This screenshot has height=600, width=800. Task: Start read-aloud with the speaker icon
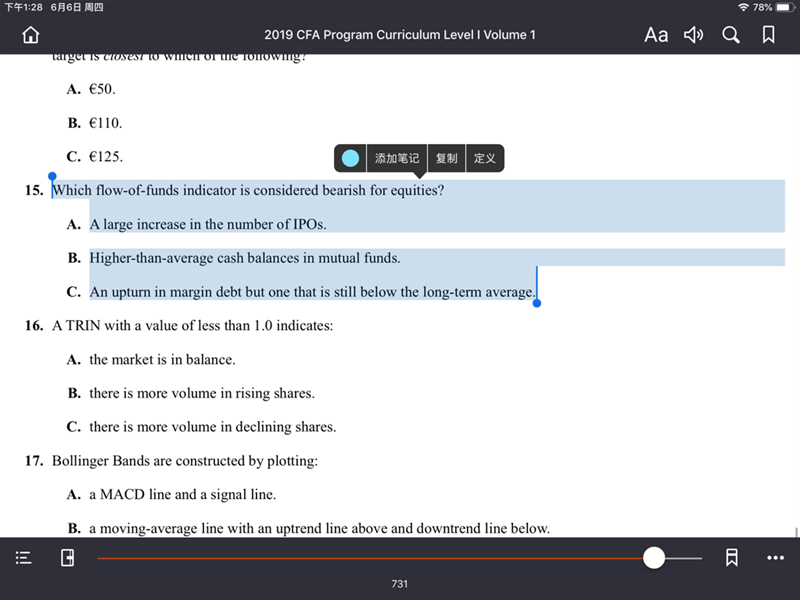[693, 35]
